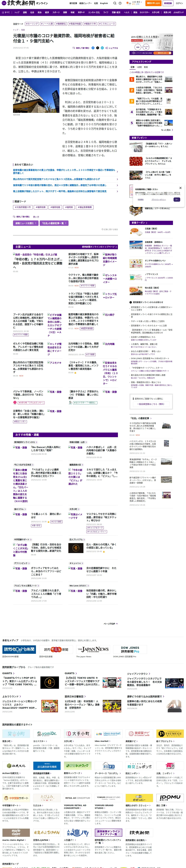Share the article on Facebook
Viewport: 186px width, 868px height.
pos(93,48)
